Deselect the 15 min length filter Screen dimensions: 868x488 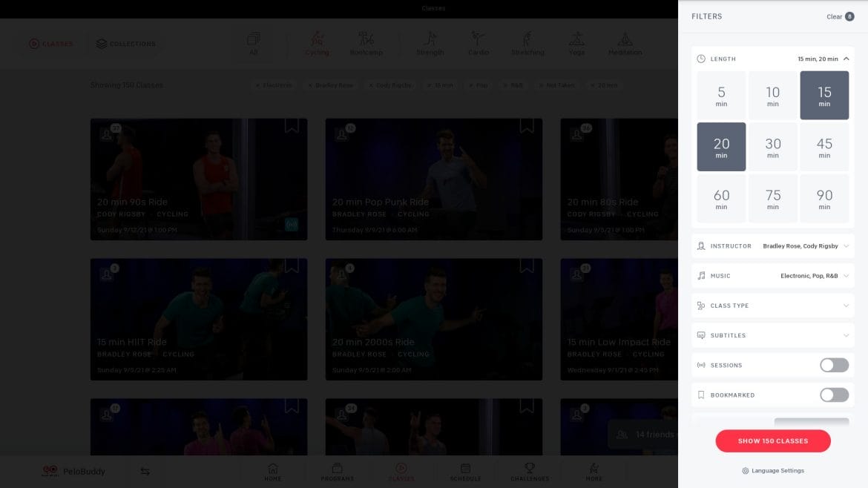coord(824,95)
